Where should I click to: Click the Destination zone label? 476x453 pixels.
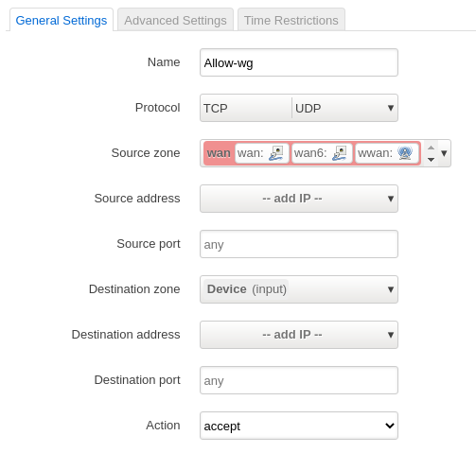[x=134, y=289]
